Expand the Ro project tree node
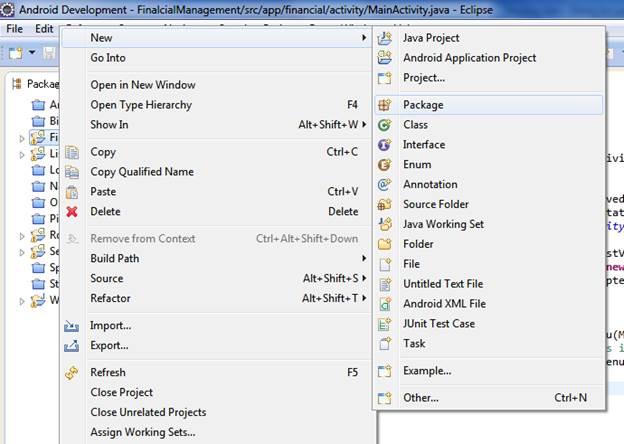Image resolution: width=624 pixels, height=444 pixels. click(22, 236)
